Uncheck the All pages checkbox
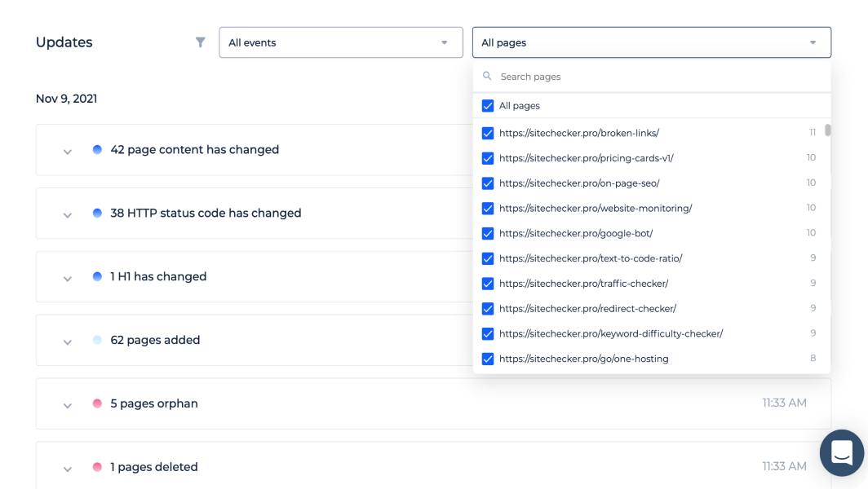Screen dimensions: 868x489 488,106
